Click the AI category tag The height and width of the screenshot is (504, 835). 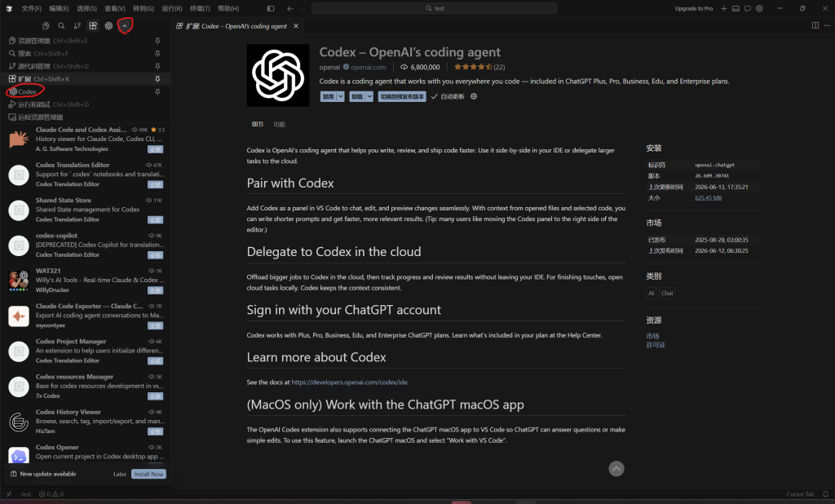(x=652, y=293)
